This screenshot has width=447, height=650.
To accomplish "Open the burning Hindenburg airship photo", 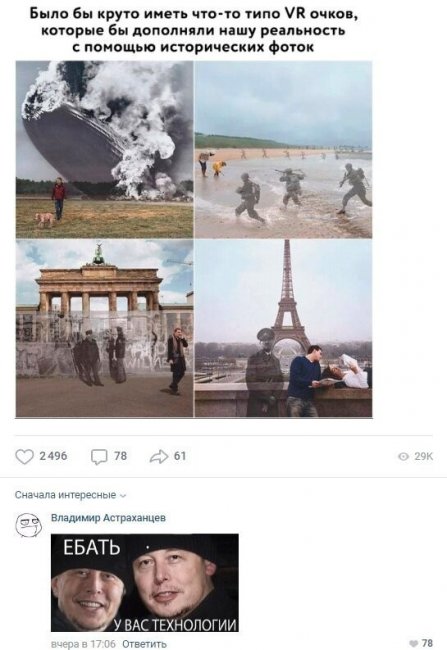I will (x=104, y=149).
